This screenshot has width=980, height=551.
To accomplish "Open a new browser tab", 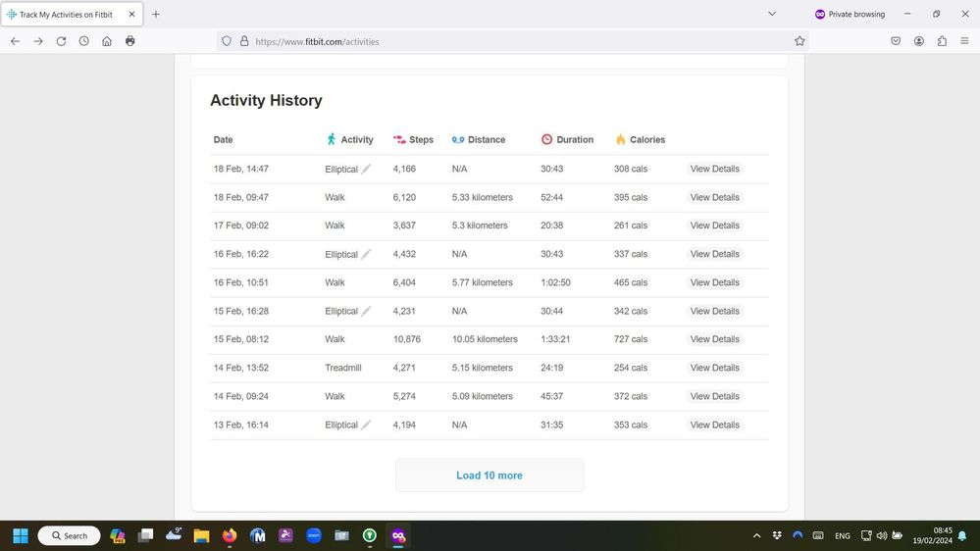I will pos(156,15).
